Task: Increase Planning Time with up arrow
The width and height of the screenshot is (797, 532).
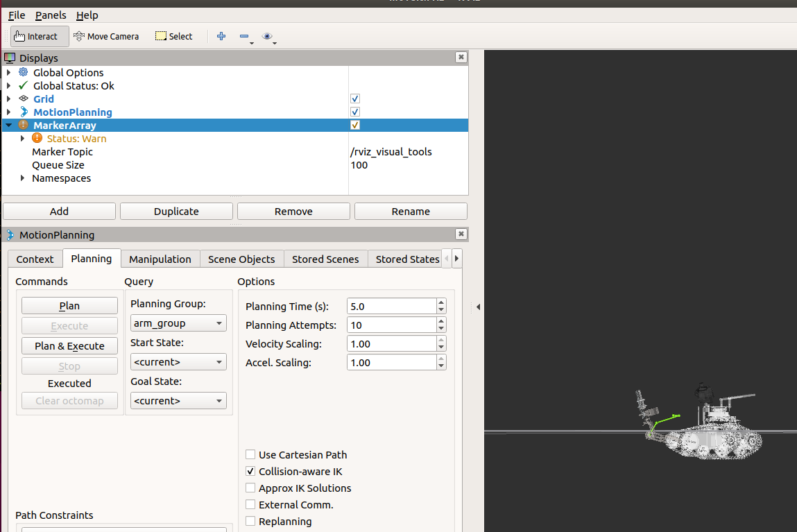Action: [441, 303]
